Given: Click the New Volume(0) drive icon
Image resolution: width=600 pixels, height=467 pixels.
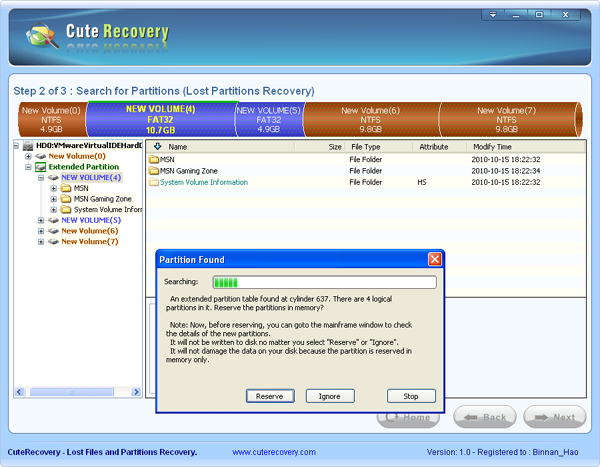Looking at the screenshot, I should 41,156.
